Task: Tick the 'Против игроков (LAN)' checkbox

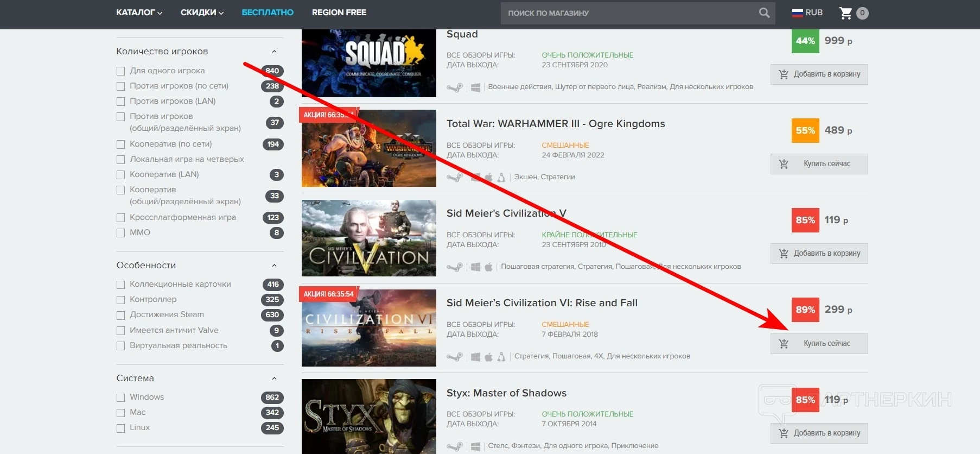Action: point(120,102)
